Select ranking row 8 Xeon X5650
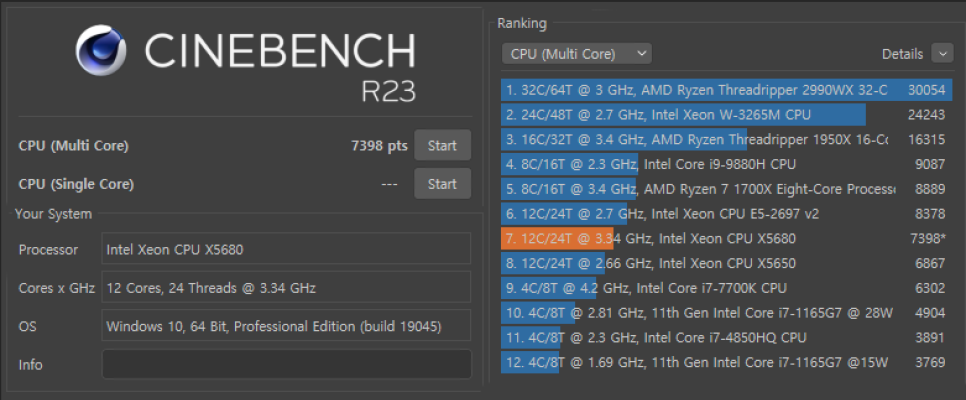The image size is (966, 400). coord(727,263)
